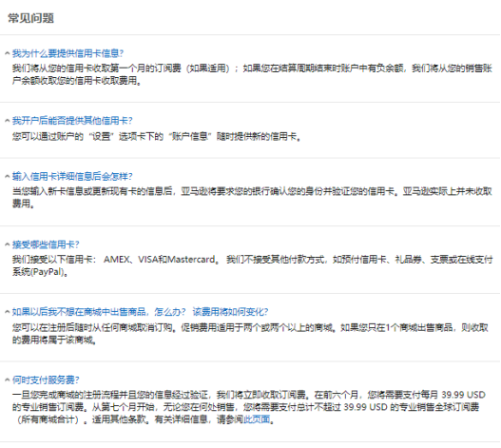The image size is (501, 448).
Task: Click answer text starting 我们将从您的信用卡收取
Action: tap(252, 74)
